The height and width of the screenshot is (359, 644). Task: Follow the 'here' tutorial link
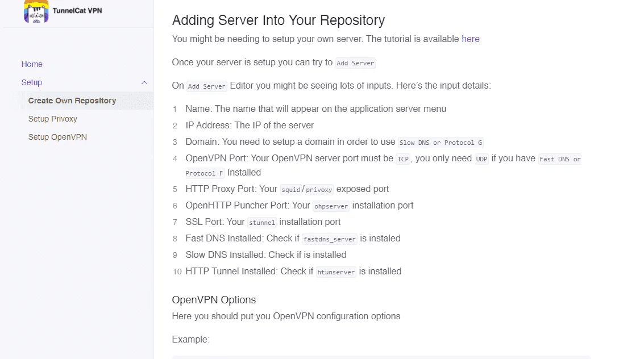471,39
